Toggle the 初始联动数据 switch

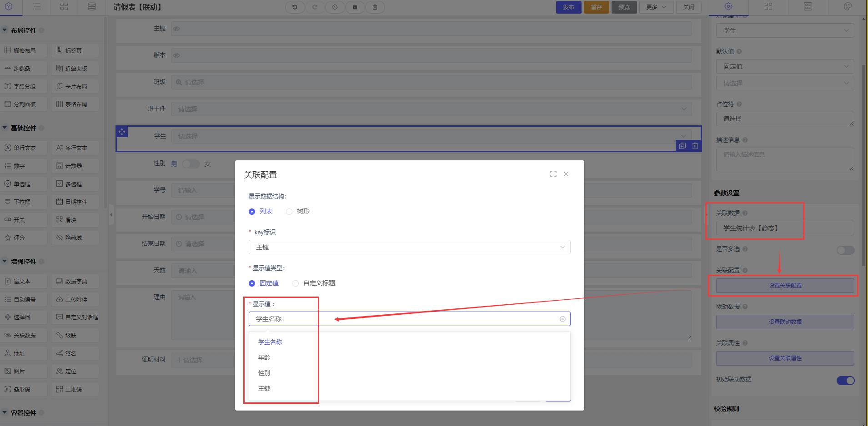845,381
